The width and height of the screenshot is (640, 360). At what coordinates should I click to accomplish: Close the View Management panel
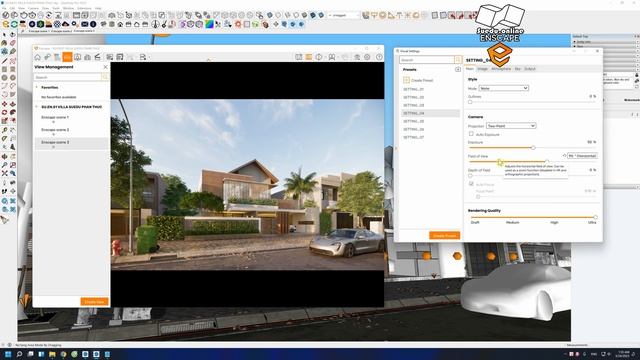pyautogui.click(x=106, y=67)
